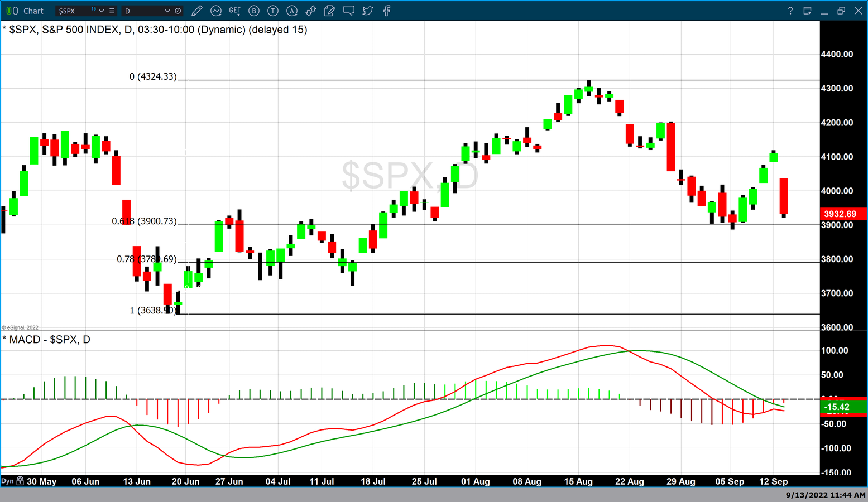
Task: Click the circled B toolbar icon
Action: pos(254,11)
